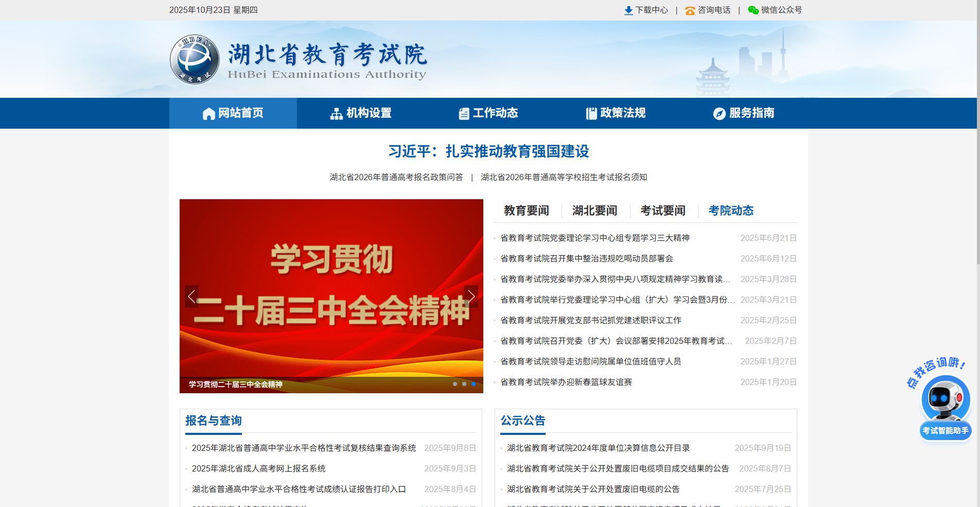This screenshot has height=507, width=980.
Task: Switch to the 湖北要闻 tab
Action: 594,211
